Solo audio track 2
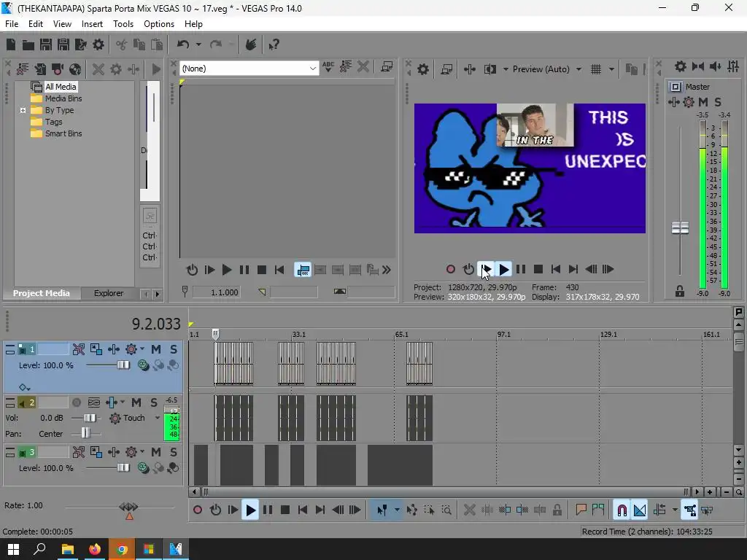 coord(154,402)
